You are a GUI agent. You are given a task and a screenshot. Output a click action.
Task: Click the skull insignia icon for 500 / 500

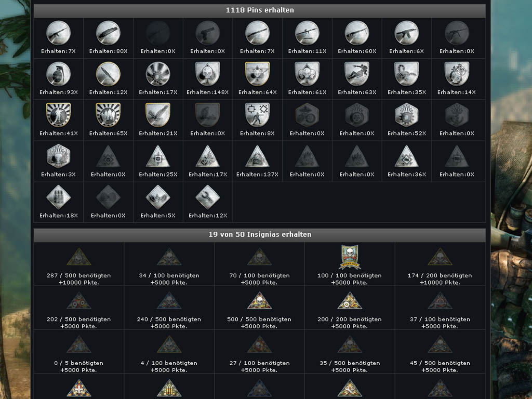point(259,301)
